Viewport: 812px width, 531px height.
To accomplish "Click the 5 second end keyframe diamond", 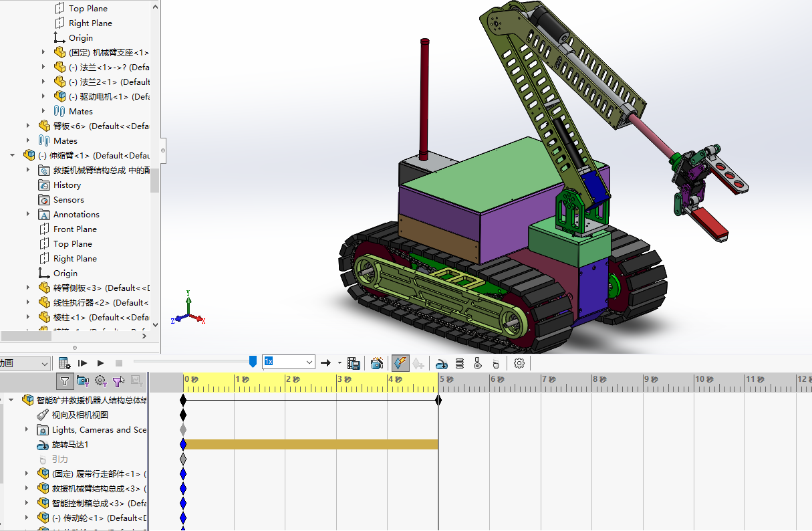I will 438,400.
